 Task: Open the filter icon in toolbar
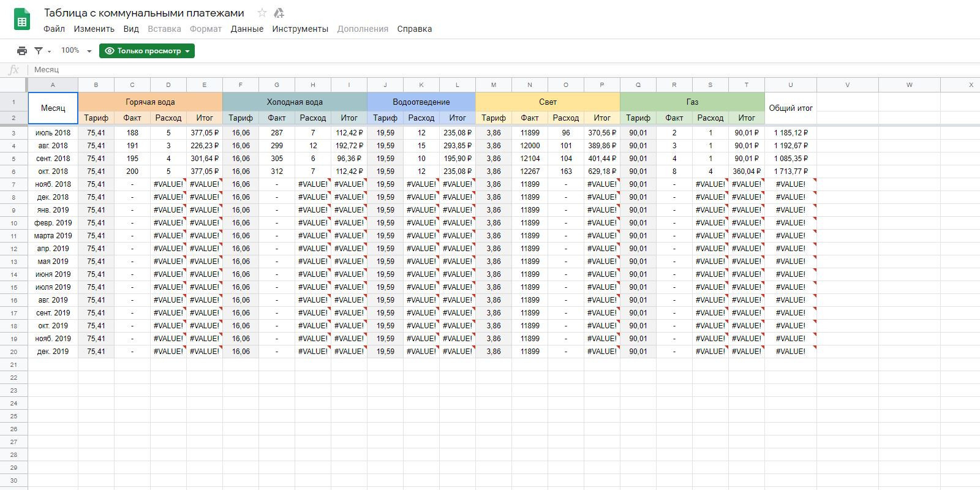39,51
